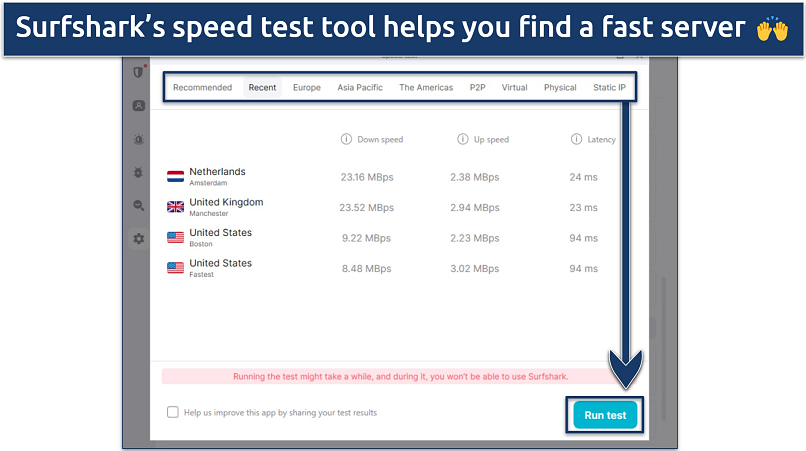Switch to the Static IP tab

coord(608,88)
